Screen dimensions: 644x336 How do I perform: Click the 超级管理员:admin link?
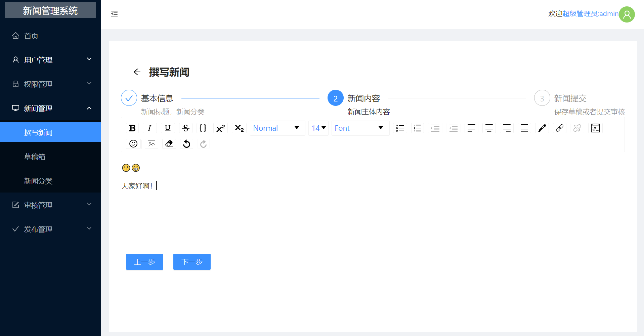point(591,14)
